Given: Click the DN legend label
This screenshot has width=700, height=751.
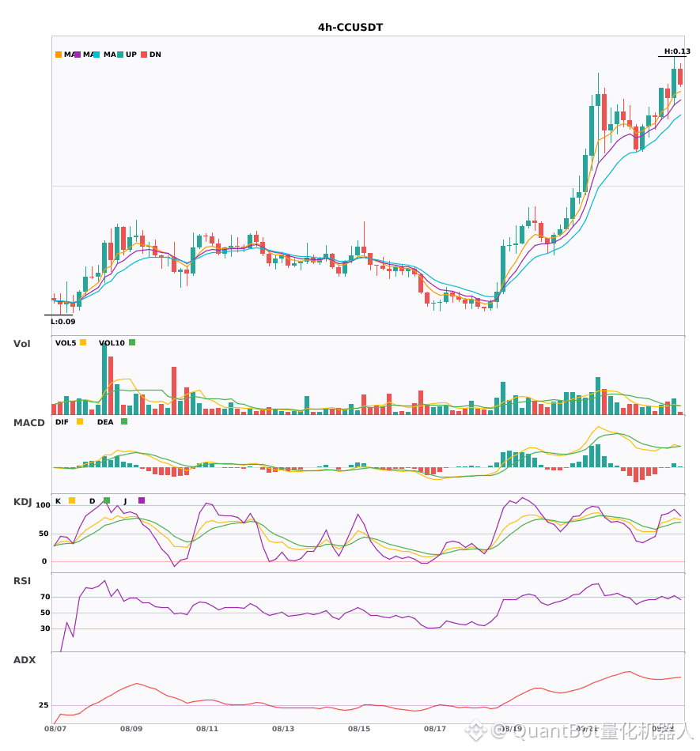Looking at the screenshot, I should pyautogui.click(x=155, y=55).
